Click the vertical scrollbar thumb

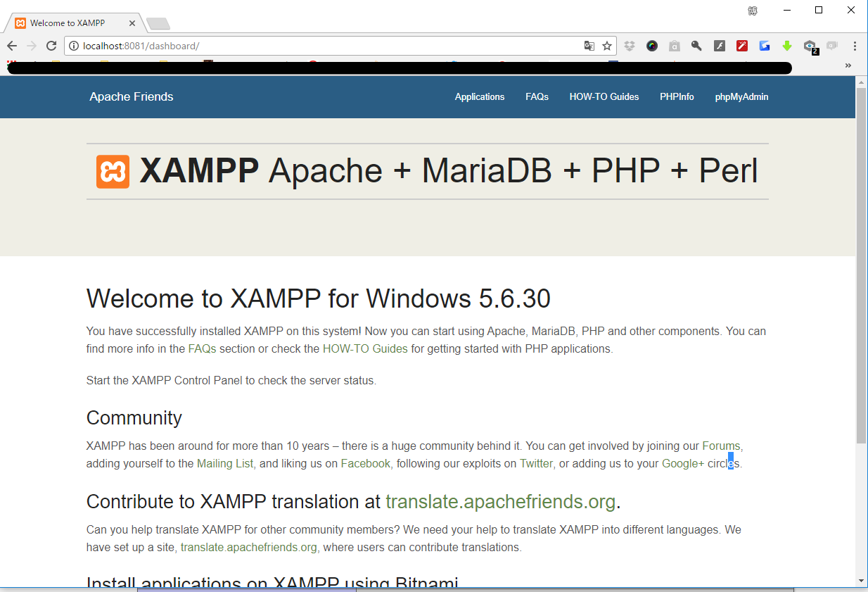(x=861, y=264)
